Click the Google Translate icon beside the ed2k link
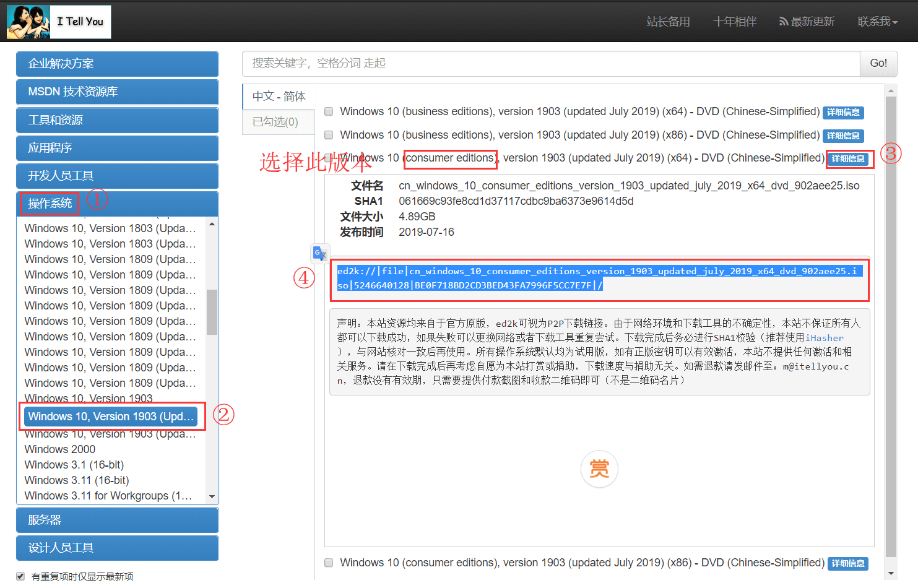The image size is (918, 588). click(320, 253)
